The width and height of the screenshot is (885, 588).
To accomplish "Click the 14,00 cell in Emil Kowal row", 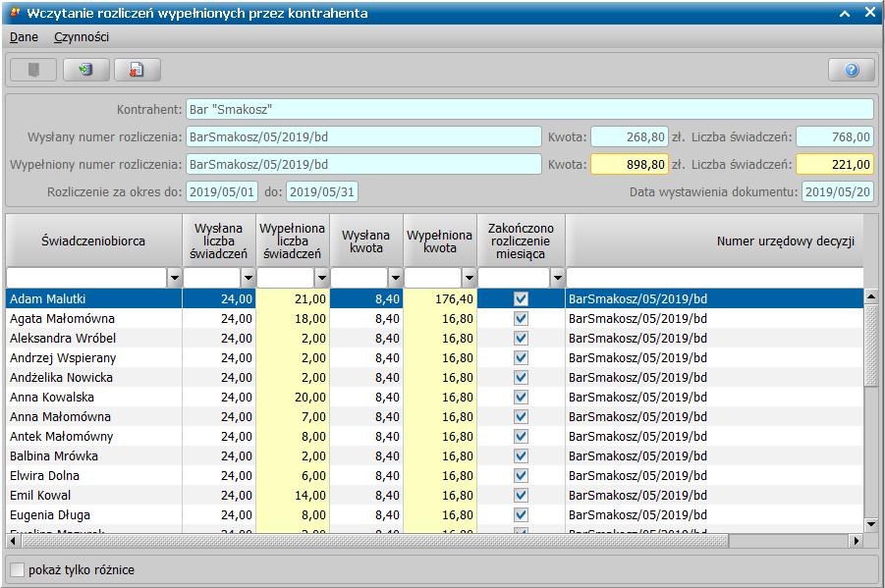I will tap(293, 496).
